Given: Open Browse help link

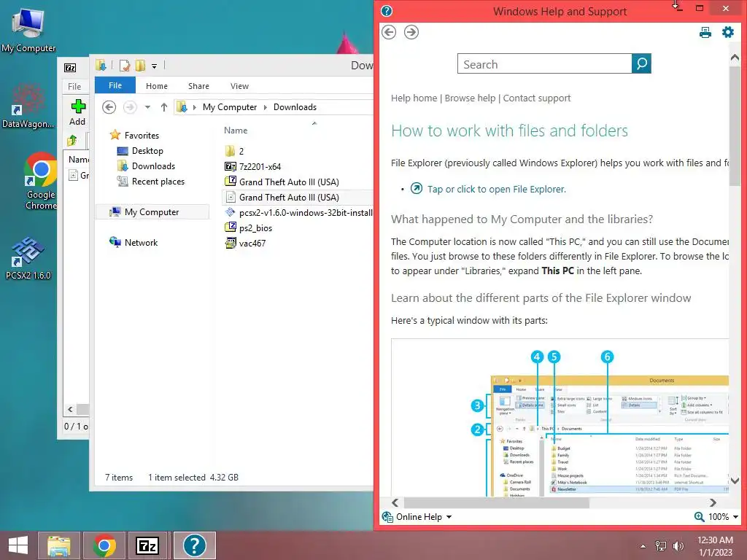Looking at the screenshot, I should coord(471,98).
